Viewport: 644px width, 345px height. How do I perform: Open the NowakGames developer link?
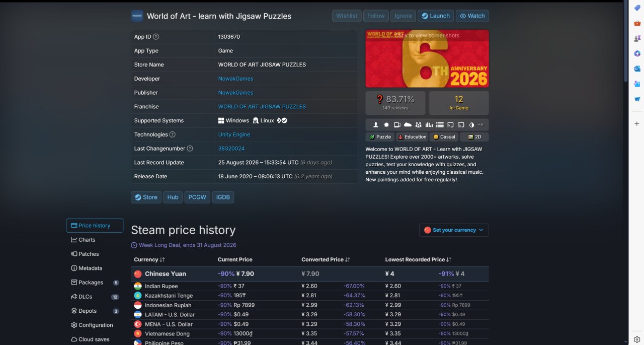click(235, 79)
